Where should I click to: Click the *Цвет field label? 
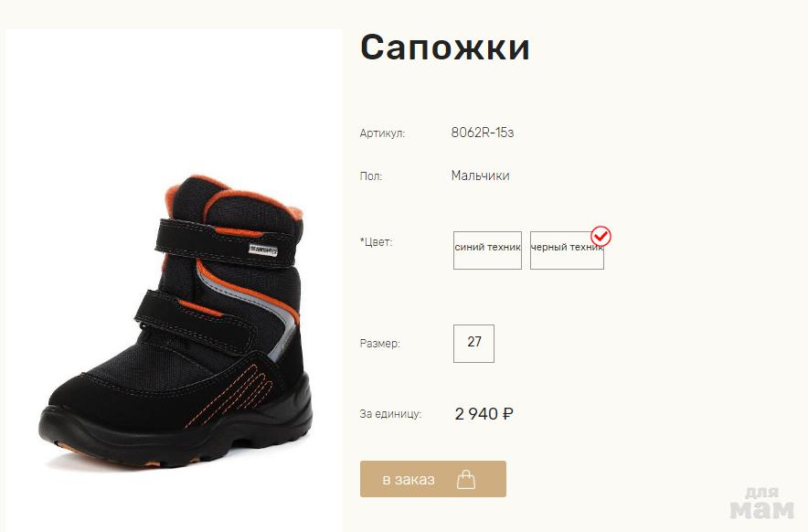(x=377, y=241)
